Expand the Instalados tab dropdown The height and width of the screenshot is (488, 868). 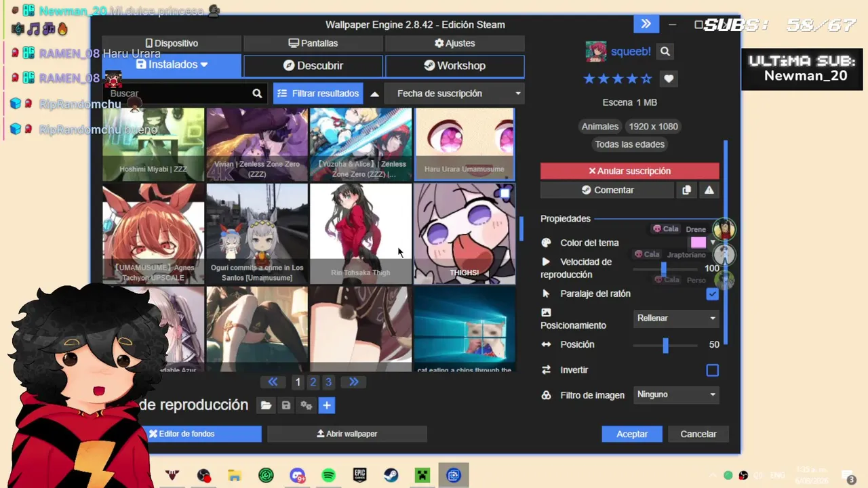coord(204,65)
